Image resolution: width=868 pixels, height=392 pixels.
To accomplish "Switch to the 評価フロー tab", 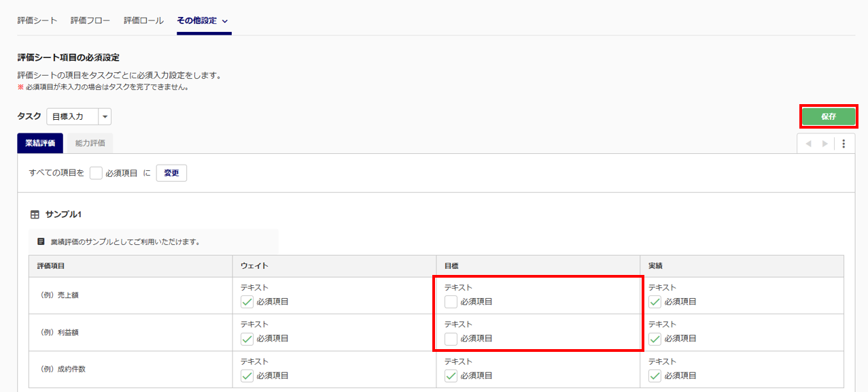I will pyautogui.click(x=90, y=20).
